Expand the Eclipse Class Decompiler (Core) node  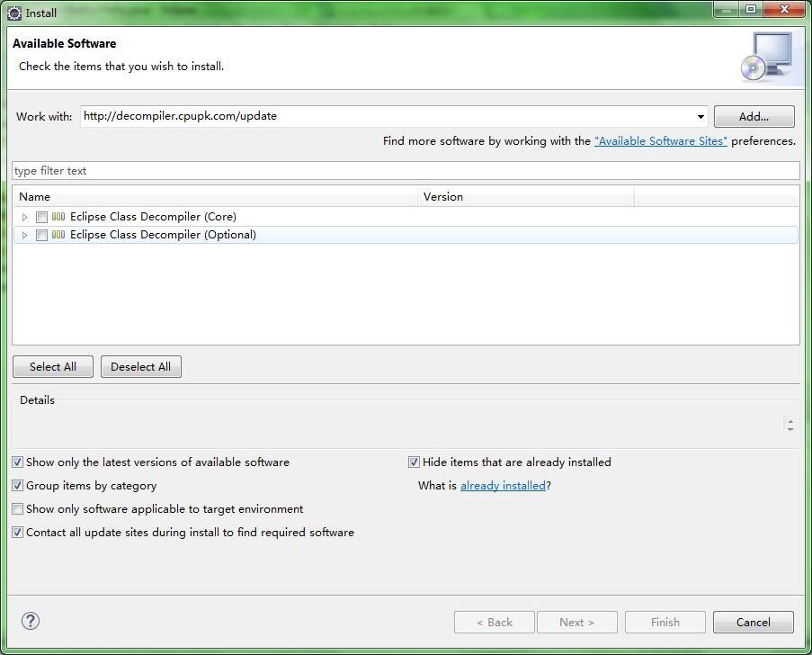pyautogui.click(x=24, y=217)
